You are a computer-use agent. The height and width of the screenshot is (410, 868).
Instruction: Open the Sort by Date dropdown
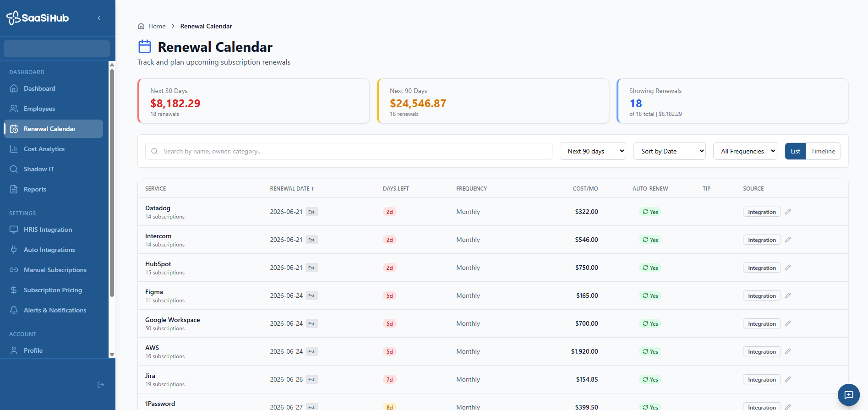pos(669,151)
